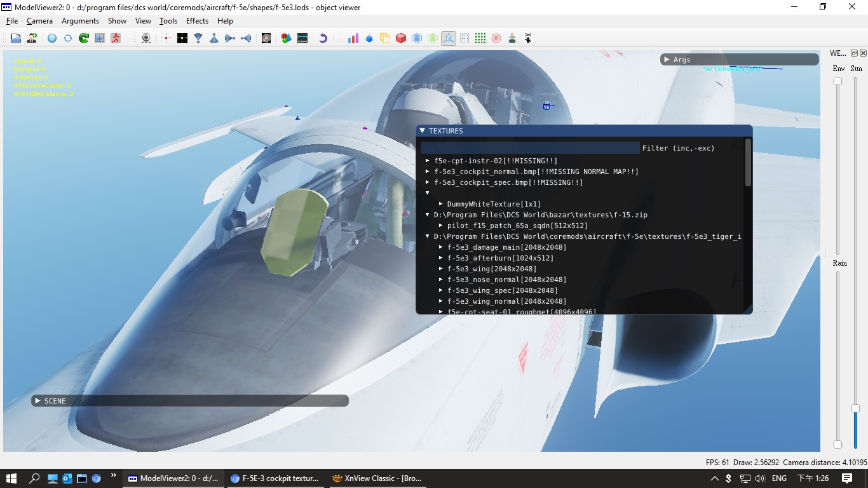Toggle the light dotted grid icon

[465, 38]
